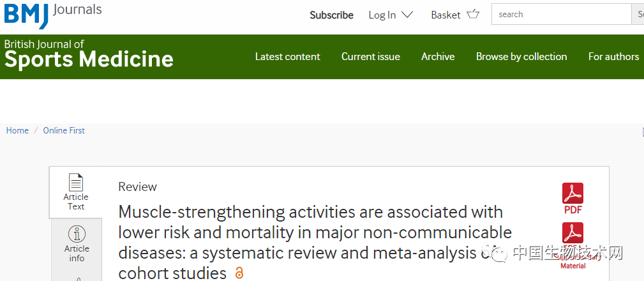Viewport: 644px width, 281px height.
Task: Select the Article Text document icon
Action: tap(76, 183)
